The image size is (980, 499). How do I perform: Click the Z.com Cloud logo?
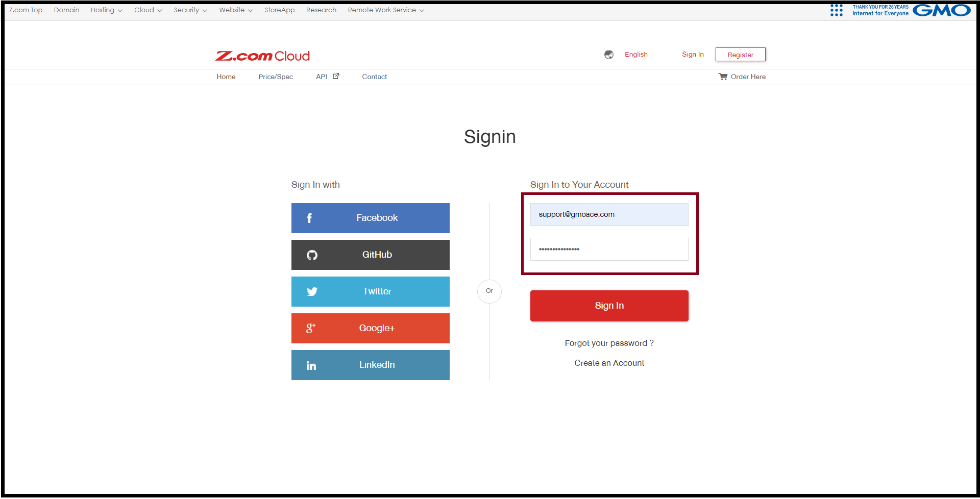click(262, 56)
